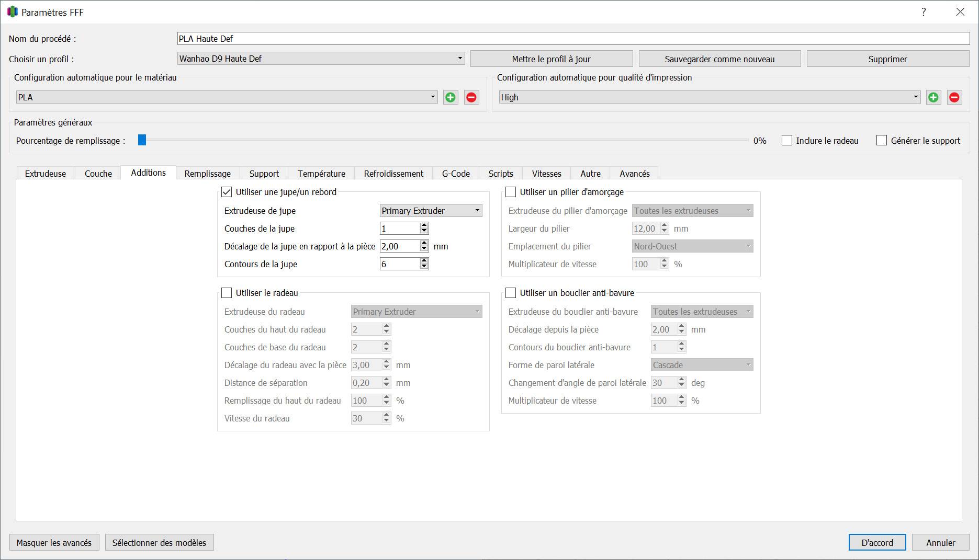Image resolution: width=979 pixels, height=560 pixels.
Task: Decrease Contours de la jupe value
Action: coord(424,267)
